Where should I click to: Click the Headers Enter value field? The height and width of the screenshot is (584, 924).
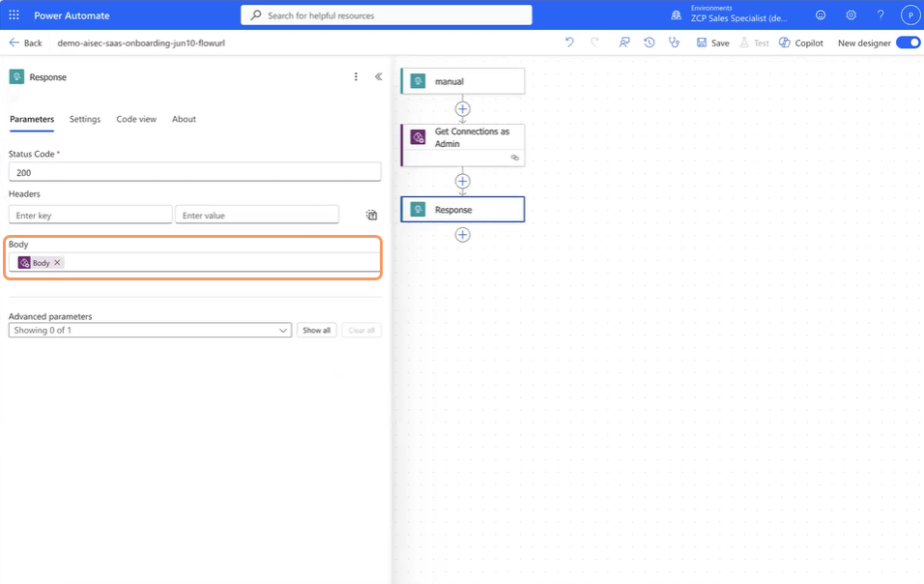coord(257,215)
